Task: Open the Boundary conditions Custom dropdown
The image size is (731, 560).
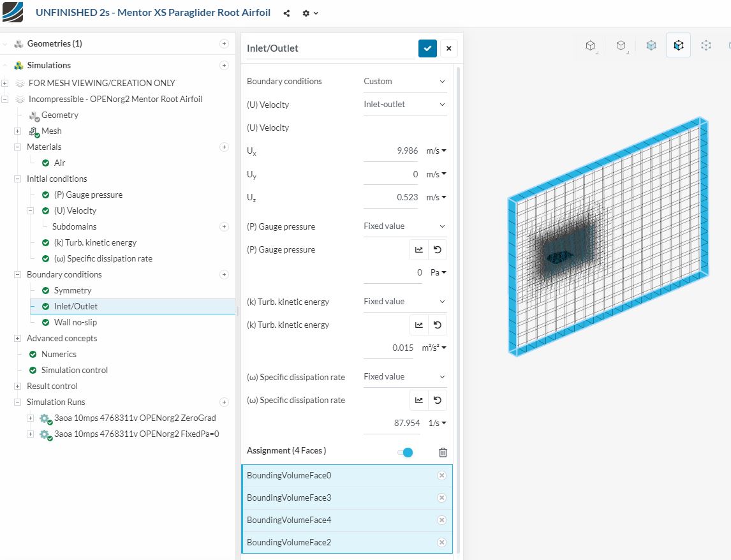Action: (404, 81)
